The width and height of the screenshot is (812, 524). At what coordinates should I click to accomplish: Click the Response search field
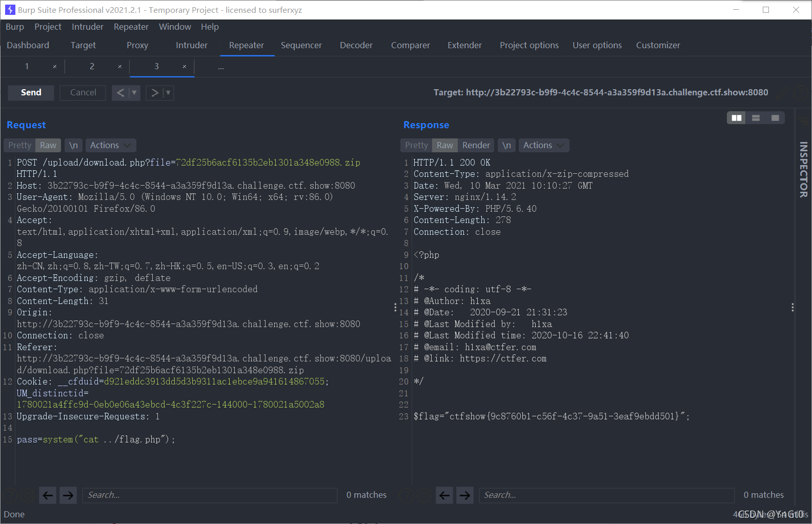606,495
